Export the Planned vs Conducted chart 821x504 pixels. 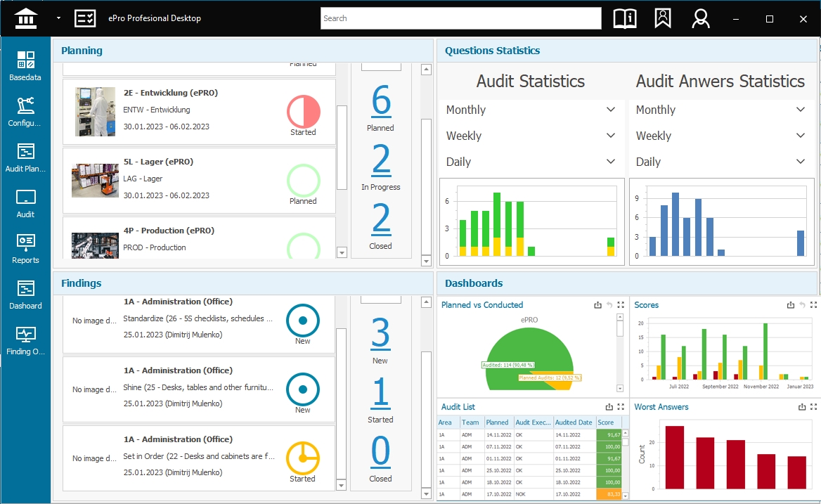click(597, 305)
